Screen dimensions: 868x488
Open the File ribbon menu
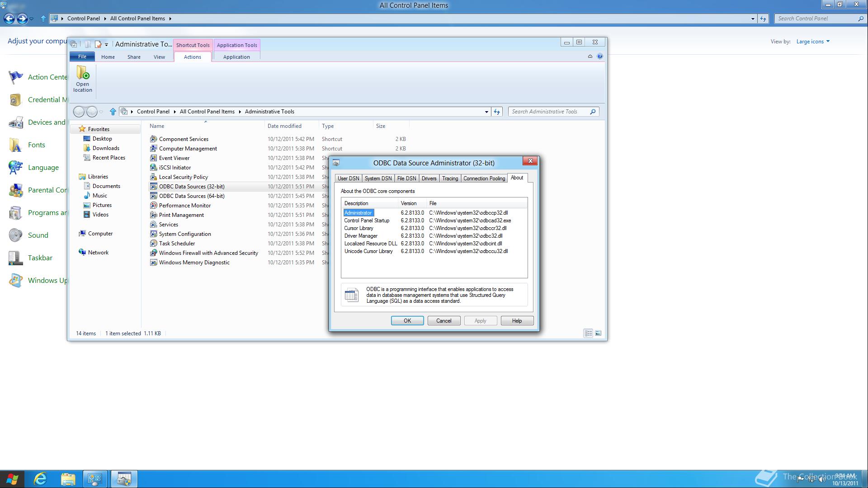(x=82, y=56)
